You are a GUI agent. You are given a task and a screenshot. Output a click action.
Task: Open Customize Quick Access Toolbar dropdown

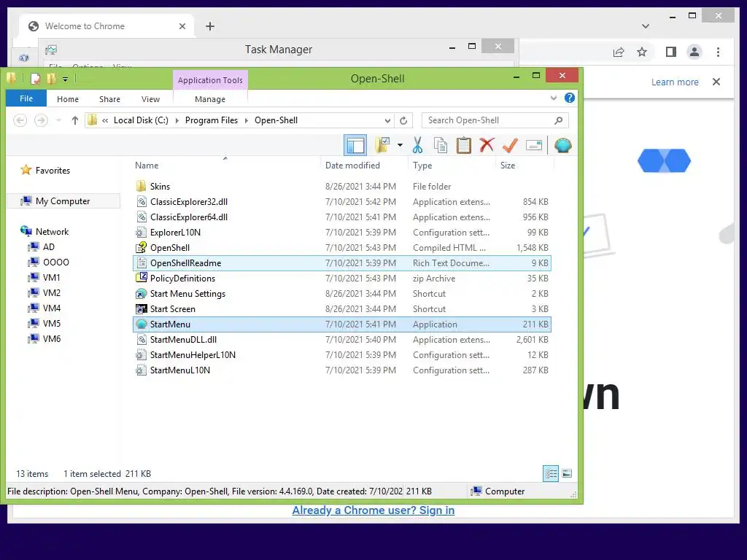65,79
